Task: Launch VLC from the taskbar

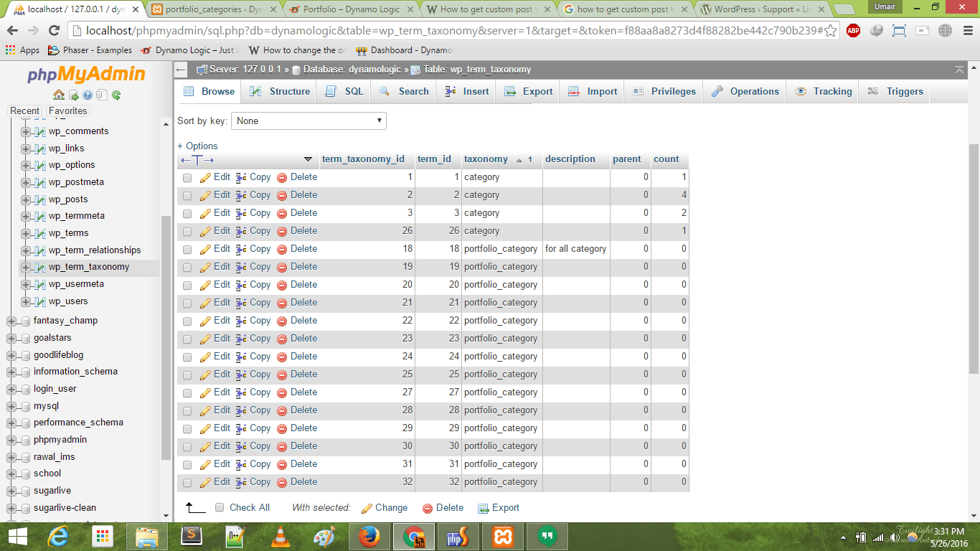Action: pos(281,537)
